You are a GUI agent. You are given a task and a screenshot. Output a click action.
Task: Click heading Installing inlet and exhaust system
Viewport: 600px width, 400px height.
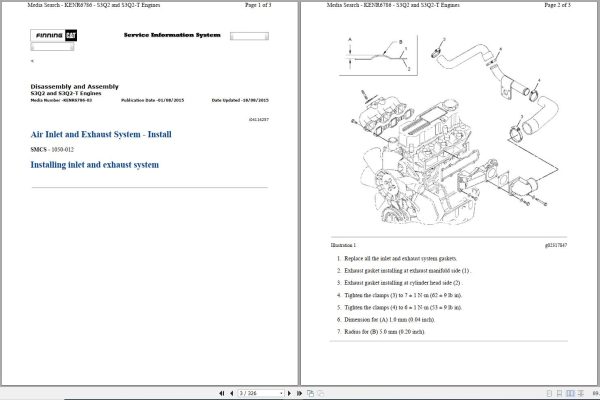(95, 165)
